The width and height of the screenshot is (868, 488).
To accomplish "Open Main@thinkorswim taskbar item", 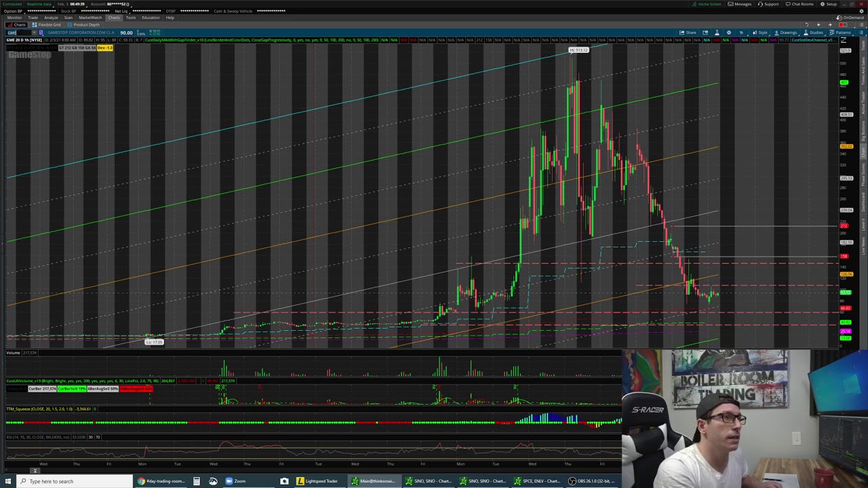I will tap(373, 481).
